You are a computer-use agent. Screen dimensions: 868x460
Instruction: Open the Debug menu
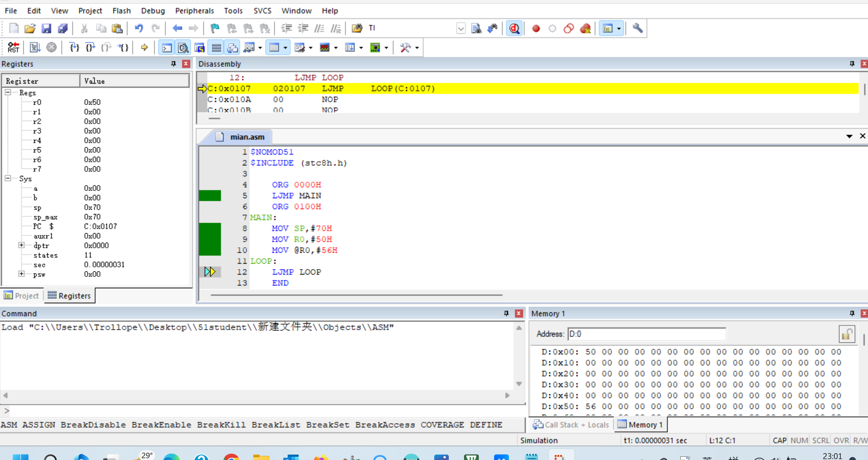tap(153, 10)
